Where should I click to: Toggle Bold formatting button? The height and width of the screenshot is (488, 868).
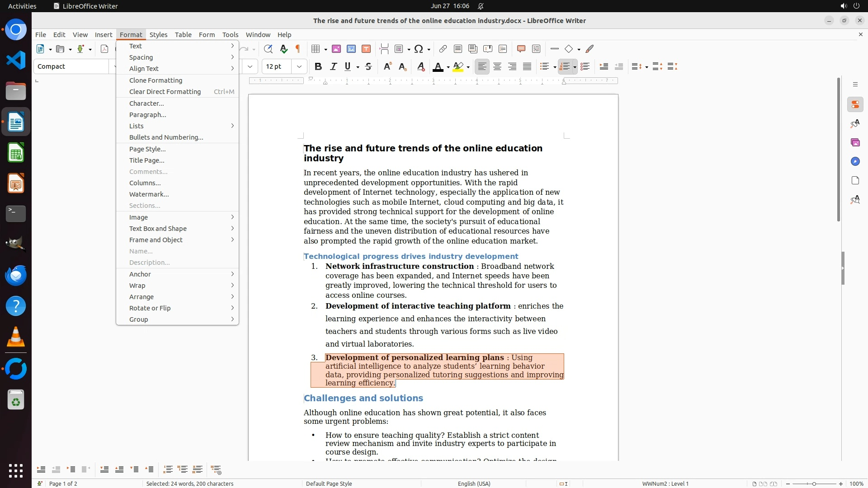[x=318, y=66]
